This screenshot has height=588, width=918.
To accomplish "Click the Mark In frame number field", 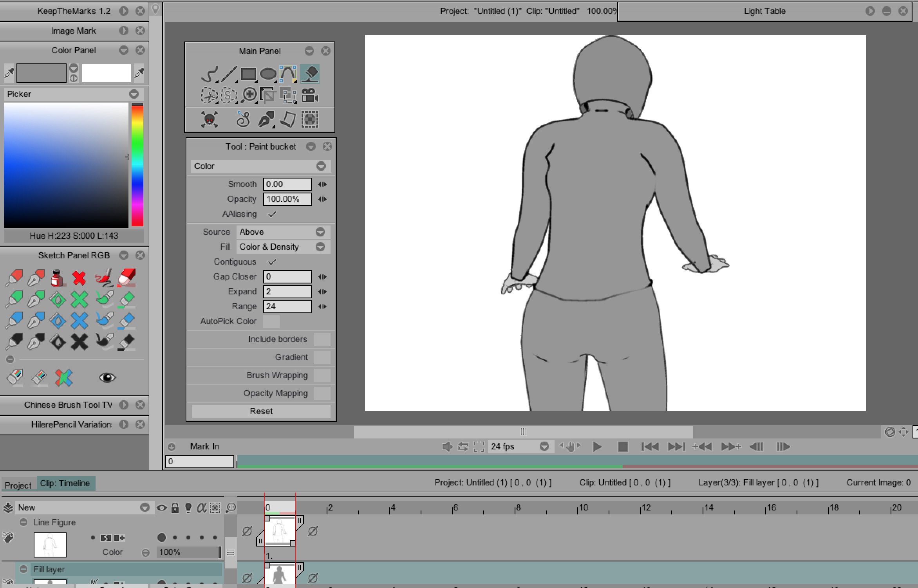I will [x=200, y=462].
